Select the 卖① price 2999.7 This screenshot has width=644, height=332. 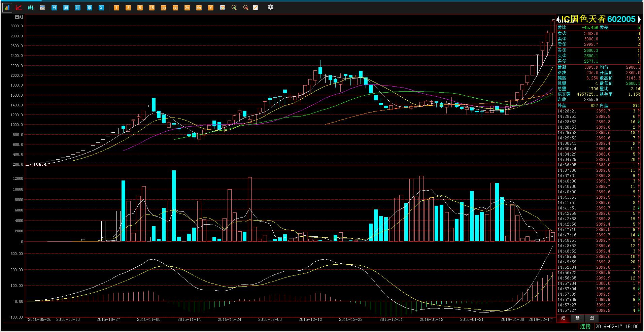click(591, 44)
